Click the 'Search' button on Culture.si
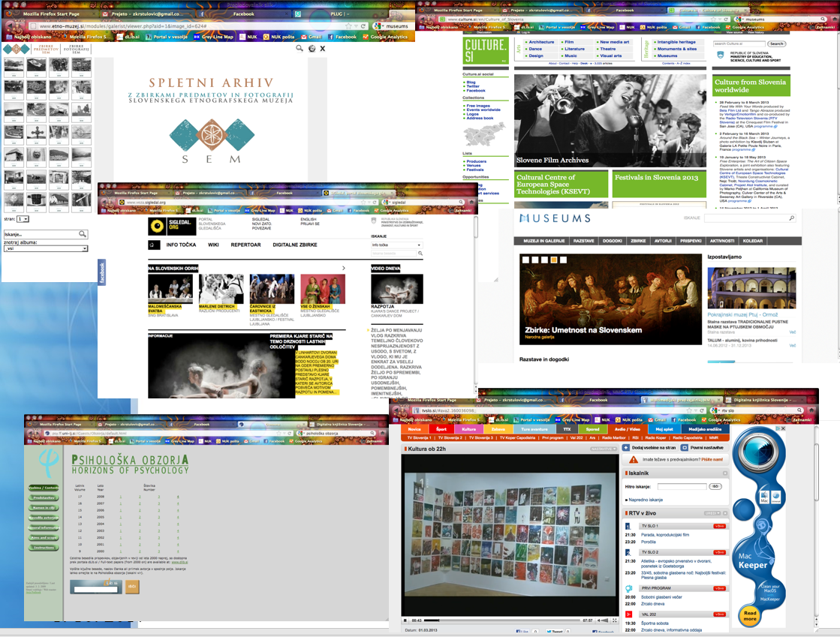The image size is (840, 637). point(776,44)
